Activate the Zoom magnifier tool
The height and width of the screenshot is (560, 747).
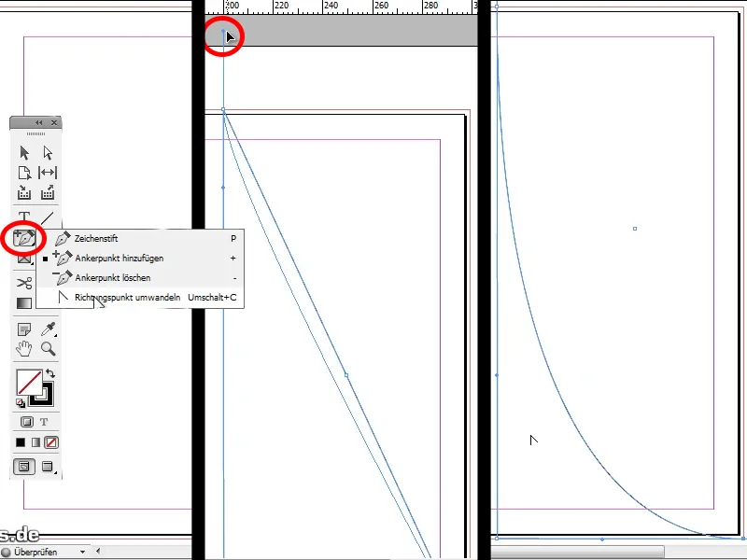point(48,349)
